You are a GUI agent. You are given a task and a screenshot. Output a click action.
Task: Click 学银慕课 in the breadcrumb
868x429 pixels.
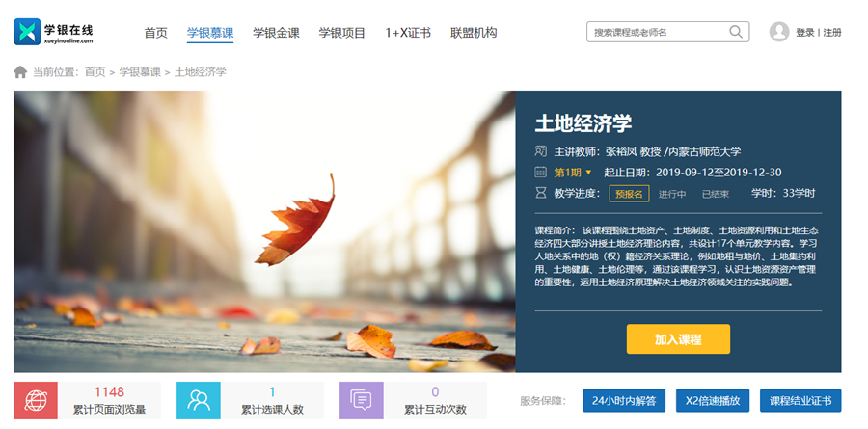point(140,72)
